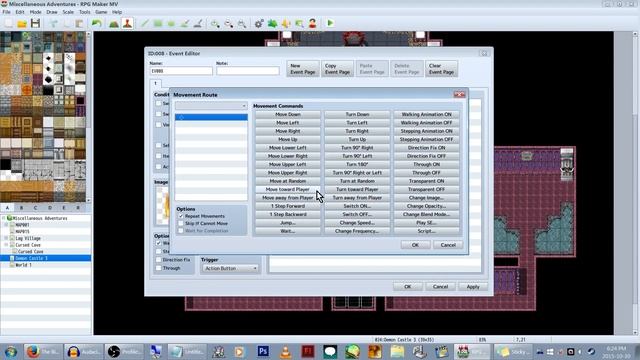This screenshot has height=360, width=640.
Task: Click the Open Project folder icon
Action: point(22,23)
